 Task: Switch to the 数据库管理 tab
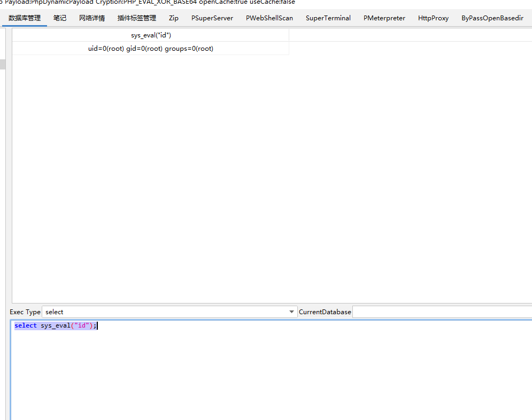(x=25, y=18)
